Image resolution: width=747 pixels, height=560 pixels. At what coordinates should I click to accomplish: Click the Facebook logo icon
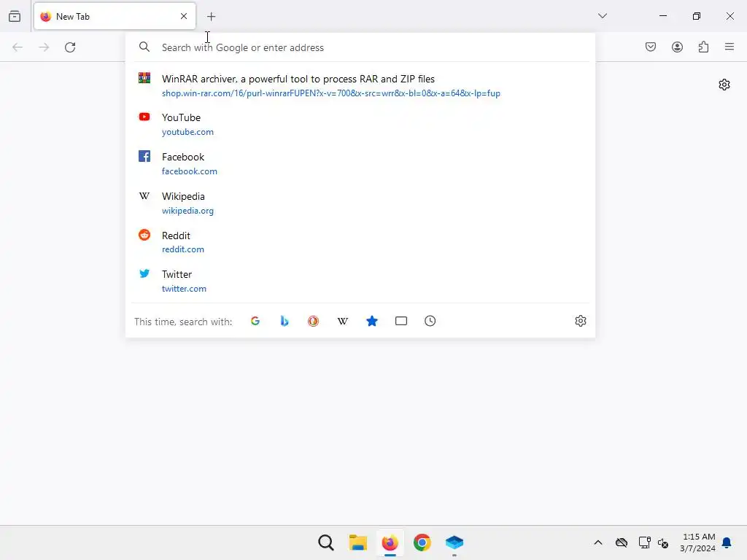point(144,156)
